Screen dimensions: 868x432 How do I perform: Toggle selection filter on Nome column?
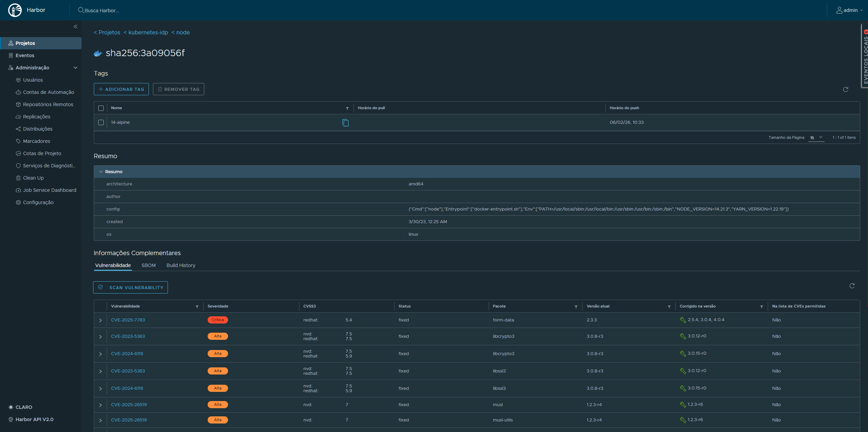pyautogui.click(x=347, y=108)
